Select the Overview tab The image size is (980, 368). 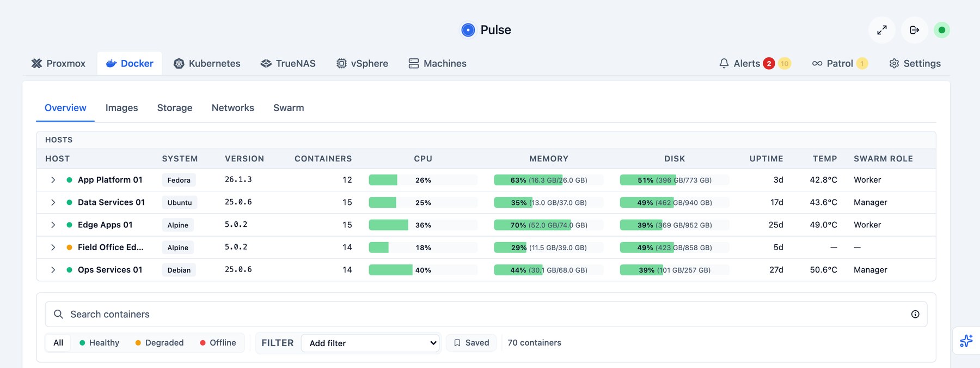[x=65, y=108]
